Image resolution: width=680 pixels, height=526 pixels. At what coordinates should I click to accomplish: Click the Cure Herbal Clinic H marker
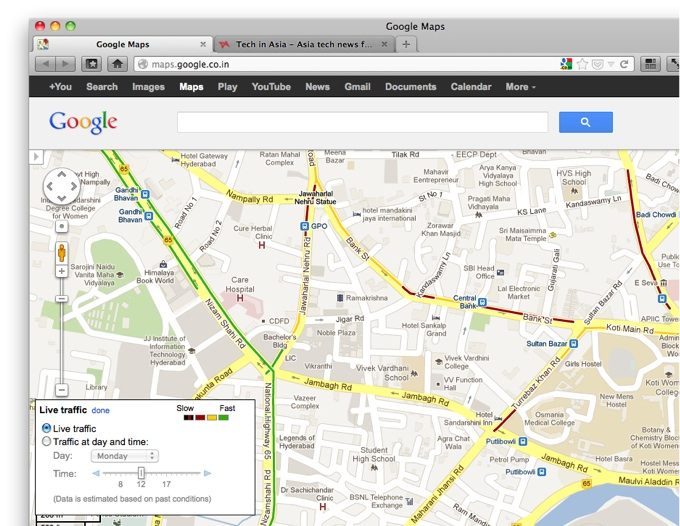click(x=262, y=245)
